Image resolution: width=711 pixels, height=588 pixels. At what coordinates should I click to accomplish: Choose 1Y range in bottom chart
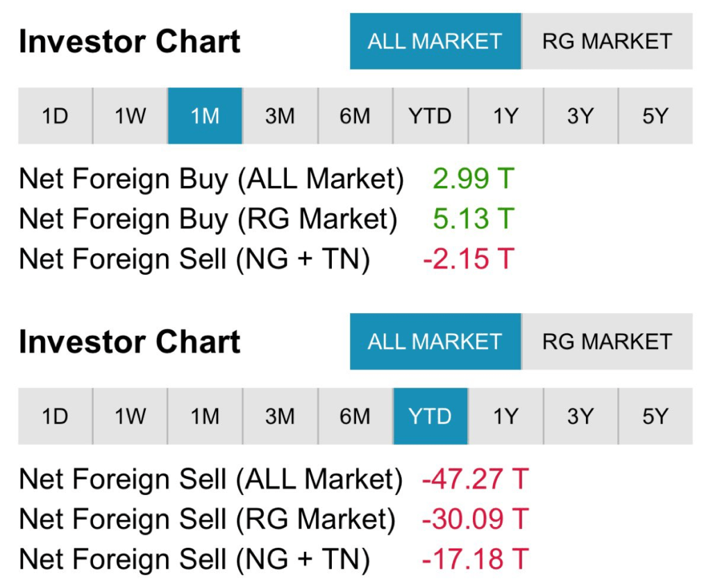505,416
